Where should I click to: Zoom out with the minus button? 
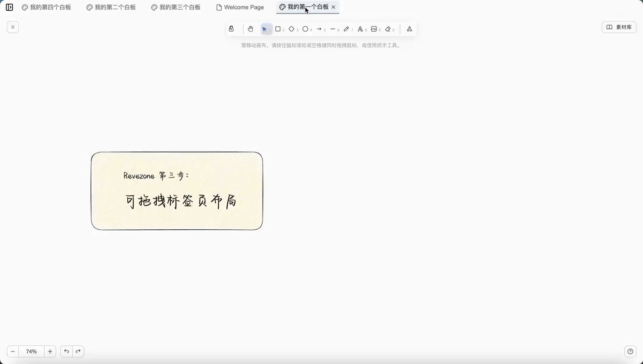coord(13,352)
